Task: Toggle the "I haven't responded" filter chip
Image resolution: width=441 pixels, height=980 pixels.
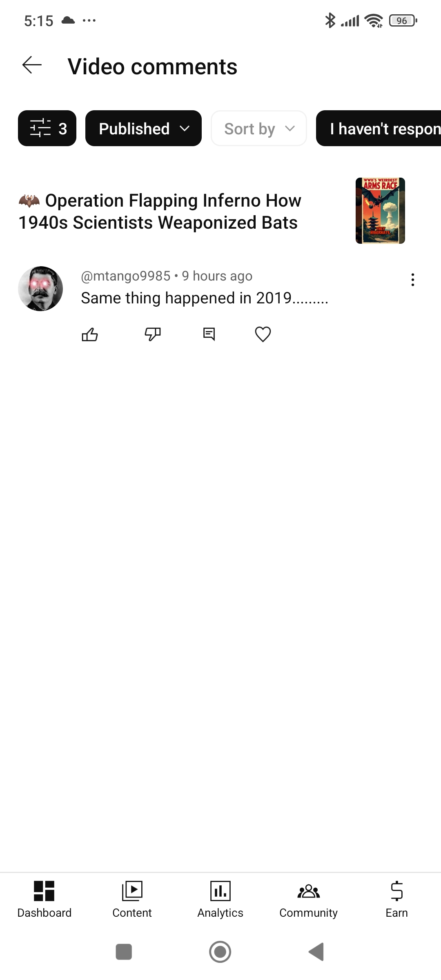Action: click(x=379, y=128)
